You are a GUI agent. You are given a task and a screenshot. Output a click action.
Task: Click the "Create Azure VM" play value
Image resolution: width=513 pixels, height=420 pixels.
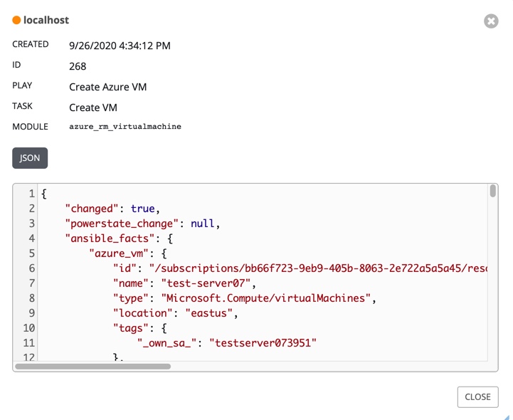[x=108, y=87]
